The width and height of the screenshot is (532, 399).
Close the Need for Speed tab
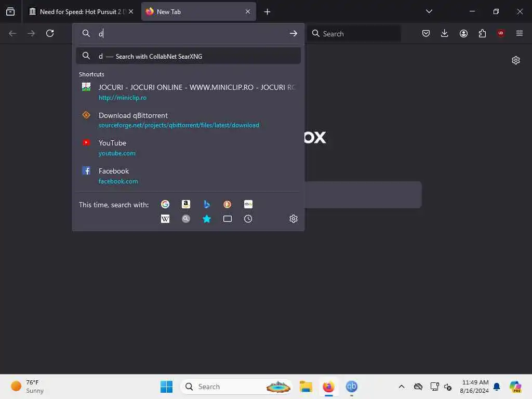pos(131,11)
